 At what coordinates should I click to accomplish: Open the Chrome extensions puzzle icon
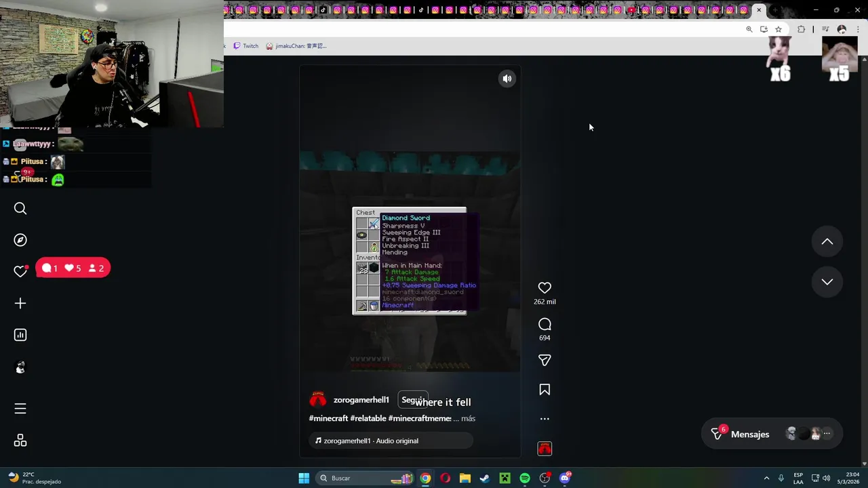pyautogui.click(x=802, y=29)
